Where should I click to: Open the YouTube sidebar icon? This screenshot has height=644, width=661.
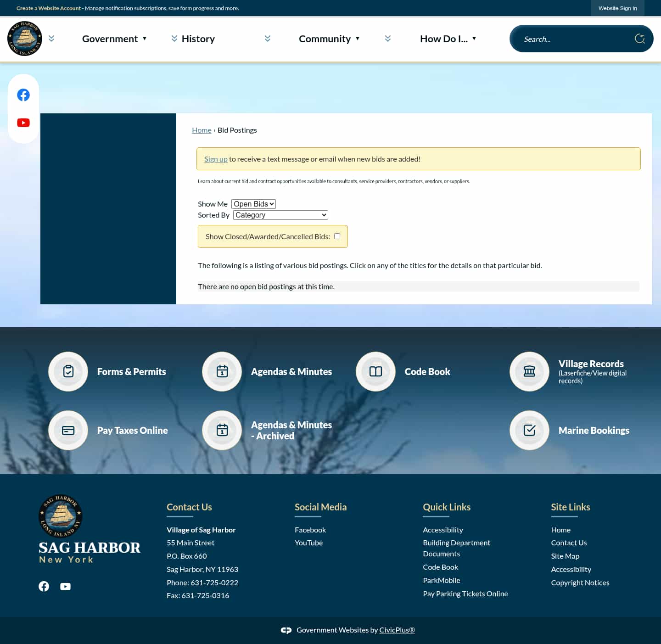[23, 122]
